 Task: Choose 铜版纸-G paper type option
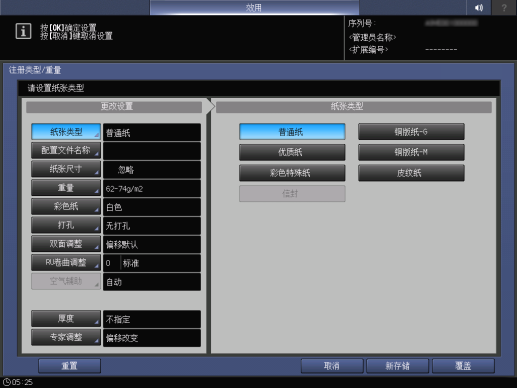[x=411, y=132]
